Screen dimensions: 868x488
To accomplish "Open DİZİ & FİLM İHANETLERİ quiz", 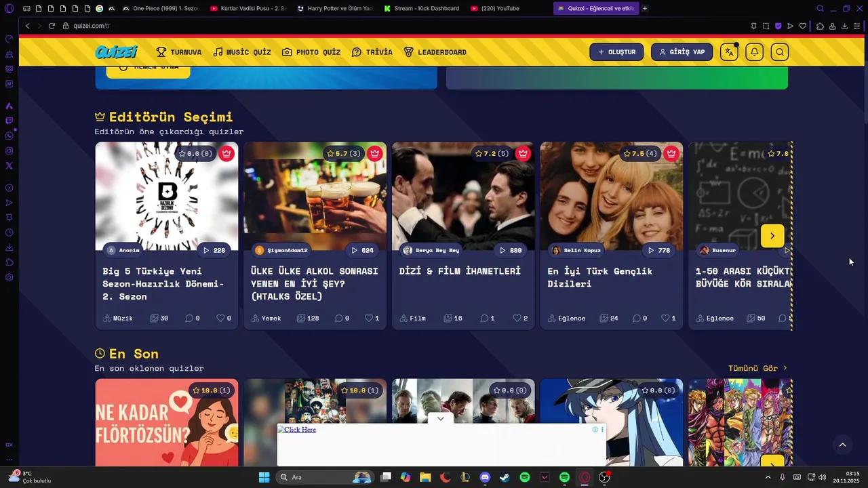I will coord(460,271).
